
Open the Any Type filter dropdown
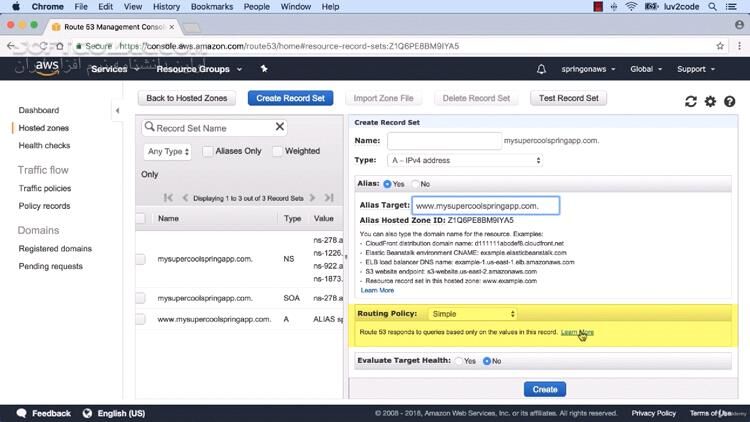coord(167,151)
